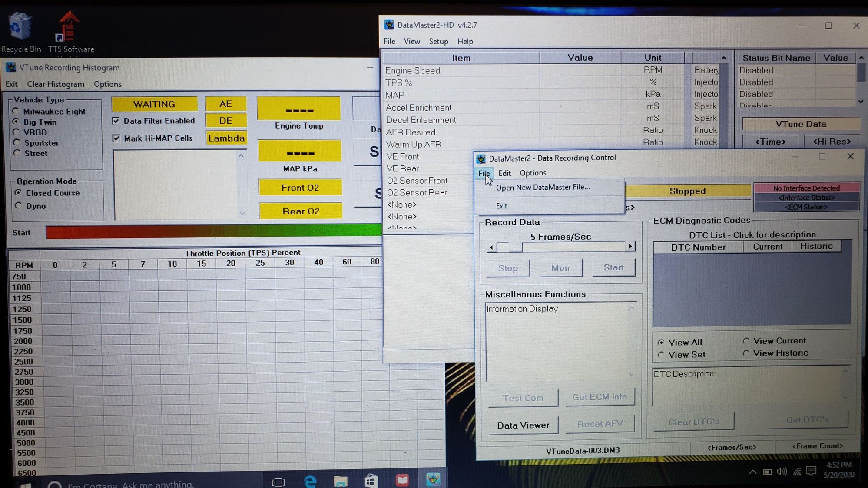868x488 pixels.
Task: Choose Open New DataMaster File menu entry
Action: tap(543, 187)
